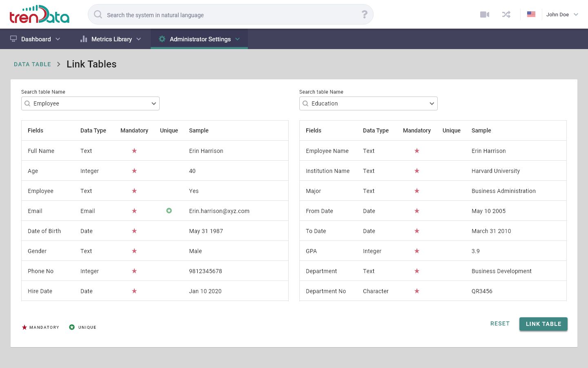
Task: Click the search magnifier icon in top bar
Action: pos(98,15)
